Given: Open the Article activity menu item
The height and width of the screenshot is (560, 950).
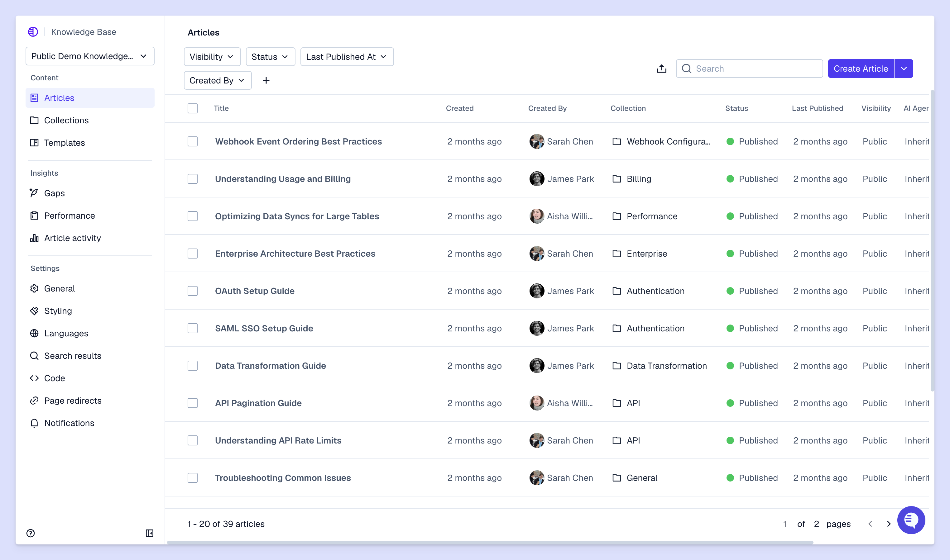Looking at the screenshot, I should pos(72,238).
